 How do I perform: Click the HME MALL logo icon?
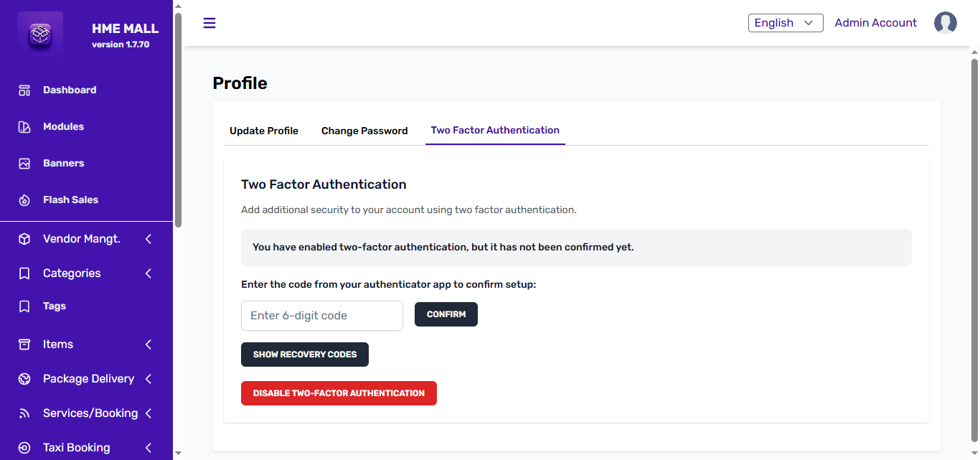40,35
